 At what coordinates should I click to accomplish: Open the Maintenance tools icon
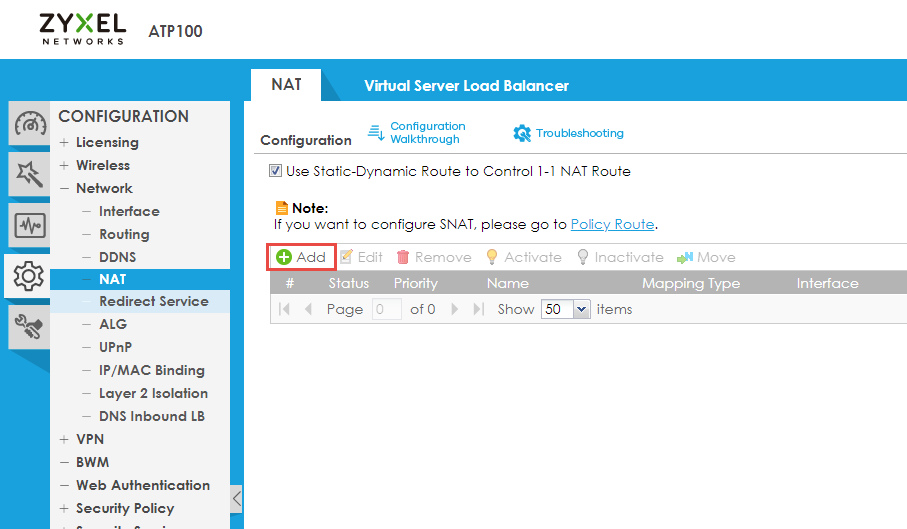tap(29, 324)
